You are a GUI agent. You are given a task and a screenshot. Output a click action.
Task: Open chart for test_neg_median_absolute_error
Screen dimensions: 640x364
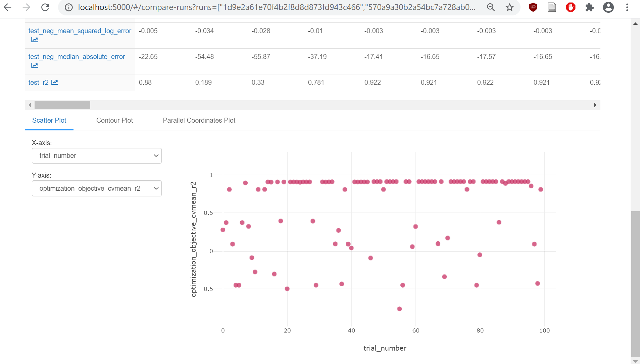[35, 66]
